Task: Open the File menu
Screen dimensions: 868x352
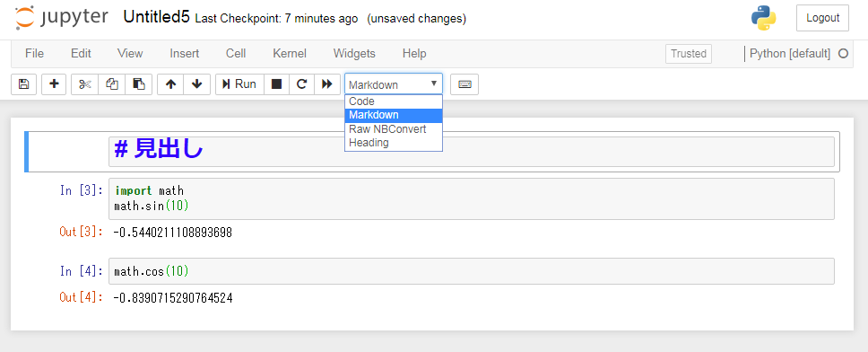Action: pyautogui.click(x=34, y=54)
